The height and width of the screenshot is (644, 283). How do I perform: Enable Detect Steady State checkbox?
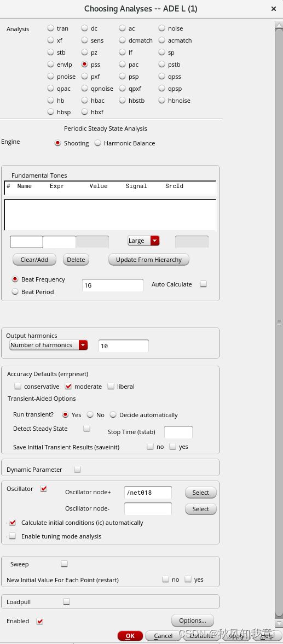(x=87, y=428)
